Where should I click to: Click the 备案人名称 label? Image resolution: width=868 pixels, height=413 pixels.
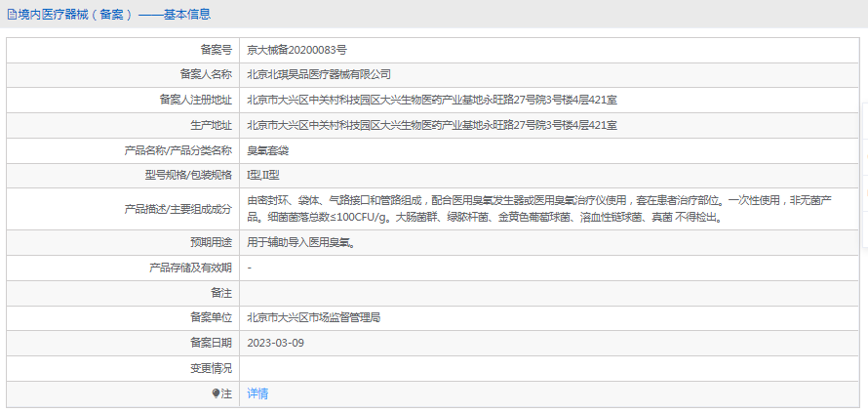[206, 74]
